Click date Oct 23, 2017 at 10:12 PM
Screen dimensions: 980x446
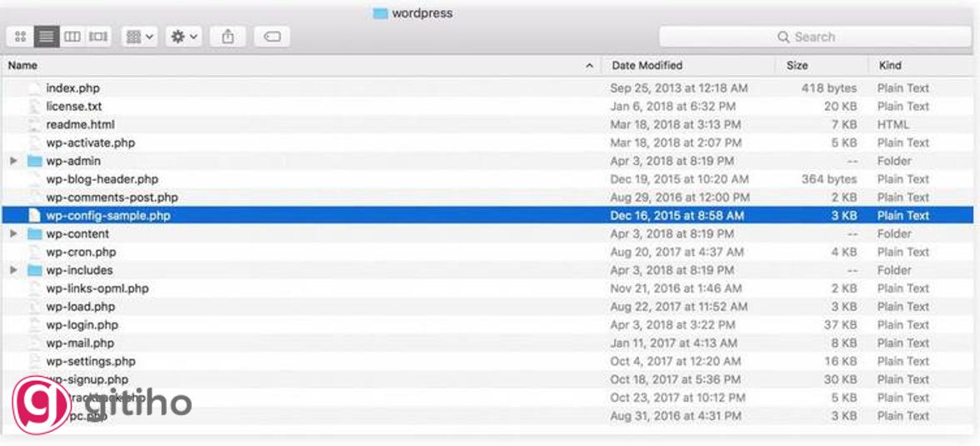click(677, 397)
